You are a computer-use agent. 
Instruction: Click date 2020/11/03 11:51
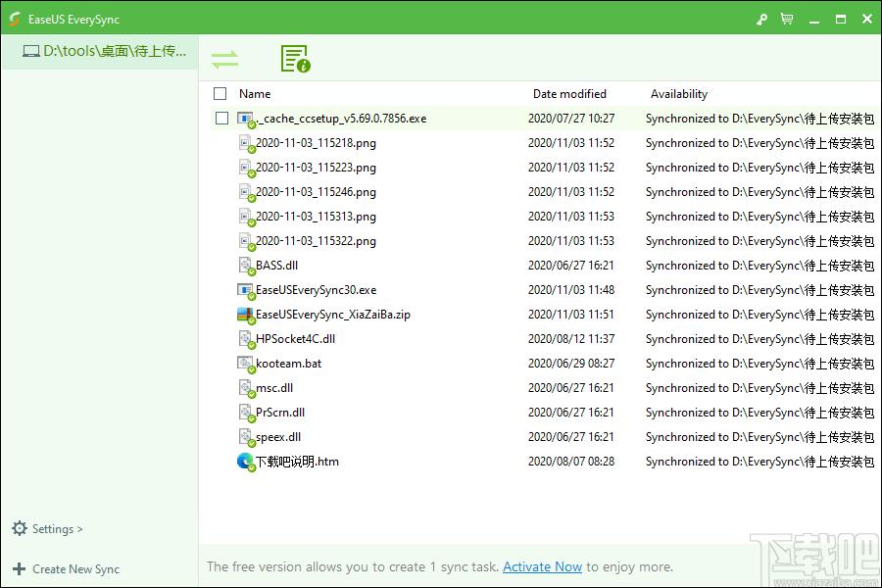coord(571,315)
